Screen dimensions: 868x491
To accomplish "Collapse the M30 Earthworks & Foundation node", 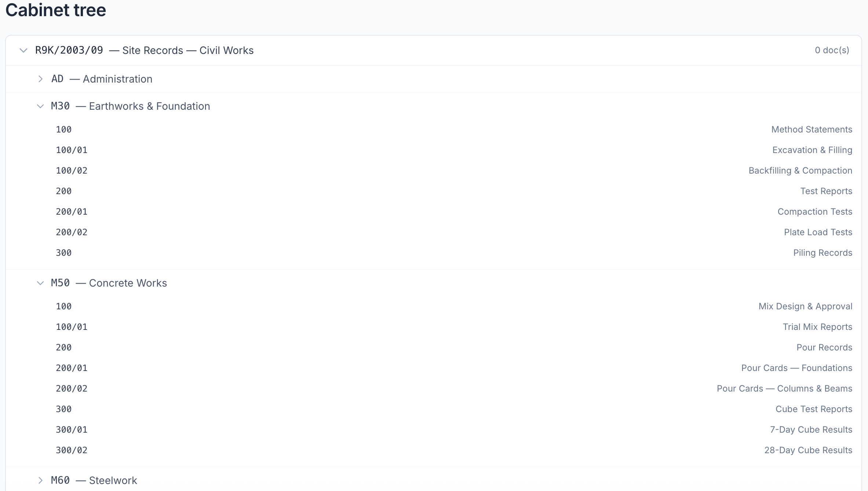I will click(40, 106).
